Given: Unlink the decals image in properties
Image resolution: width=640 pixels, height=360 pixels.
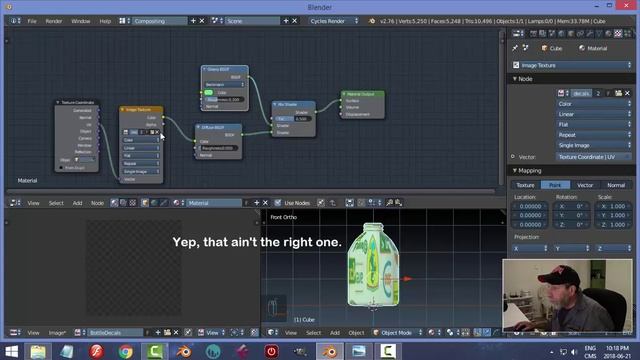Looking at the screenshot, I should pyautogui.click(x=627, y=93).
